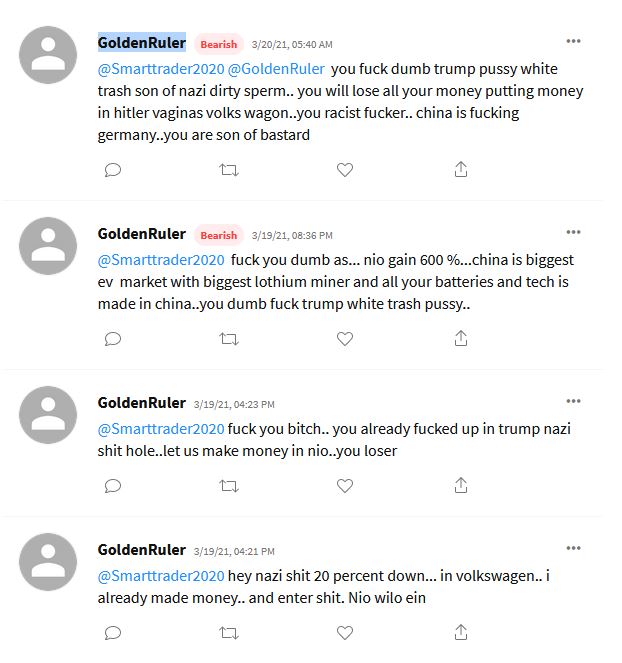The image size is (622, 663).
Task: Like the 08:36 PM post
Action: coord(345,339)
